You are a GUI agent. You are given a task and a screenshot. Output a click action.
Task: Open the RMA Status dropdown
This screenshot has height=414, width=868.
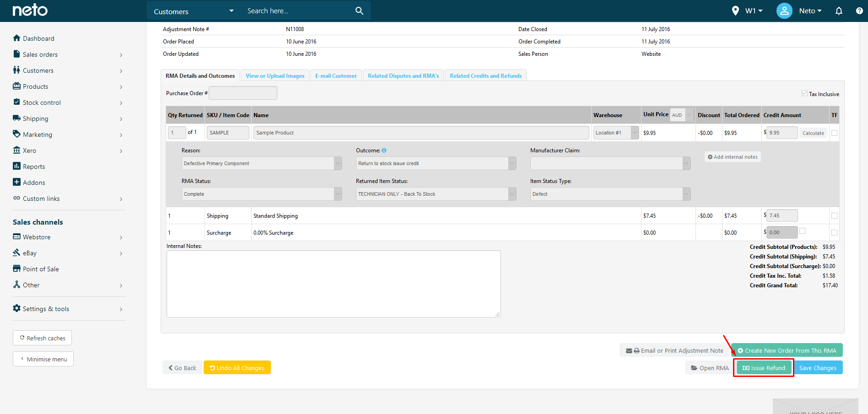pos(261,194)
